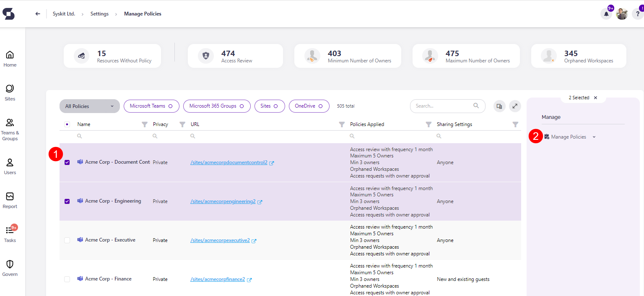Image resolution: width=644 pixels, height=296 pixels.
Task: Open the All Policies dropdown
Action: pyautogui.click(x=89, y=106)
